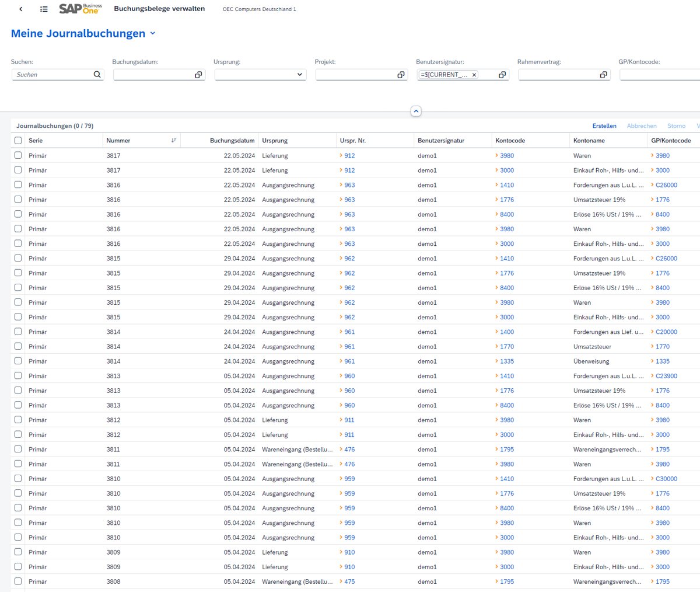Collapse the filter bar header
Screen dimensions: 700x592
pyautogui.click(x=416, y=111)
